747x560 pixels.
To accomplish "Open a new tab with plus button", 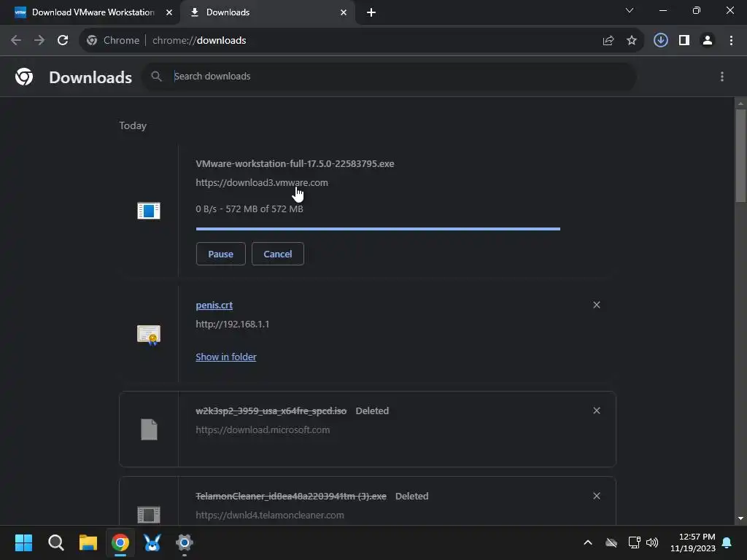I will [371, 12].
